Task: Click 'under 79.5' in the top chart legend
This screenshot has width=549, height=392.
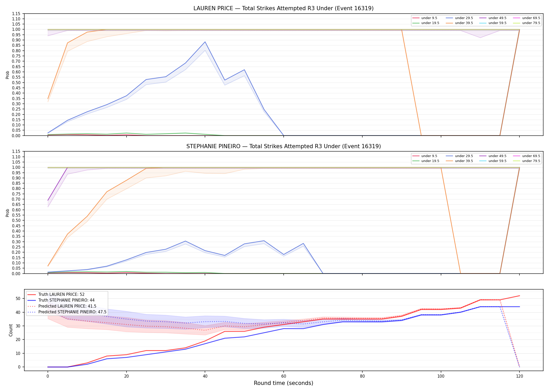Action: [531, 23]
